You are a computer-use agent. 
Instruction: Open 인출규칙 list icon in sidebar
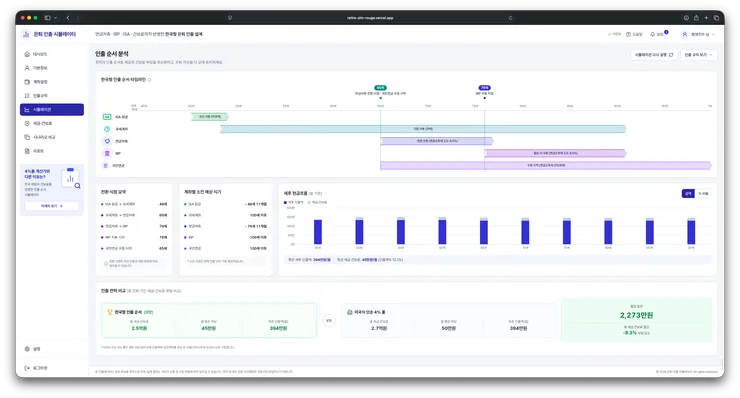point(27,95)
